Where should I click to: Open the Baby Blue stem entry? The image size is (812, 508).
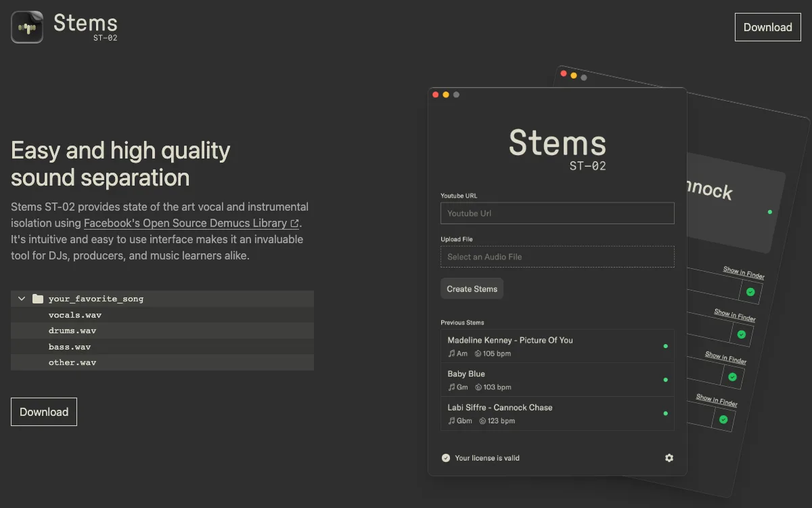558,380
